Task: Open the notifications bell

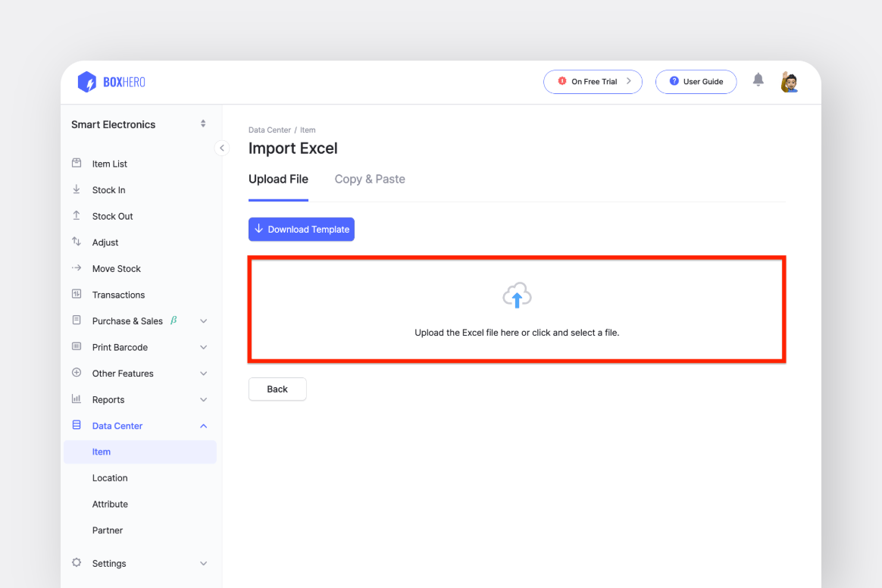Action: click(x=758, y=80)
